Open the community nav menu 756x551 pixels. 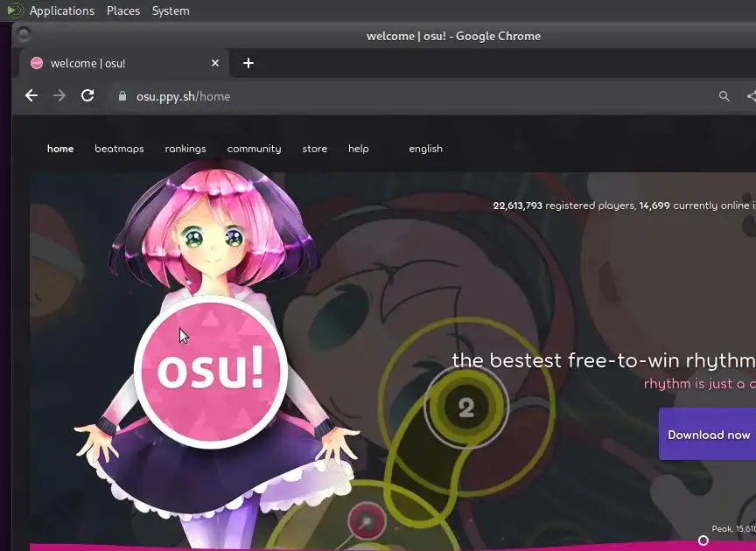tap(254, 149)
